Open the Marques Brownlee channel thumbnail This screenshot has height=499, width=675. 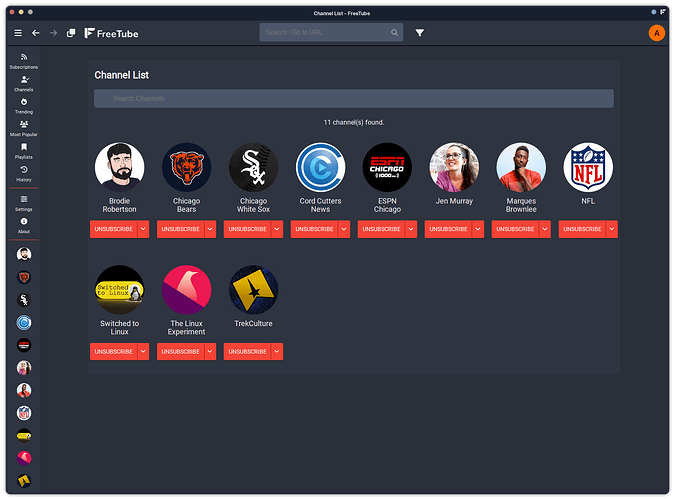[x=521, y=167]
